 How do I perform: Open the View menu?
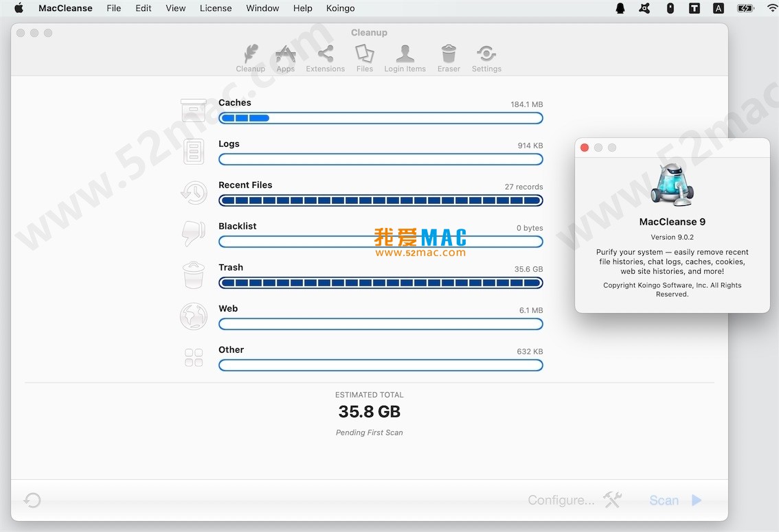coord(175,8)
